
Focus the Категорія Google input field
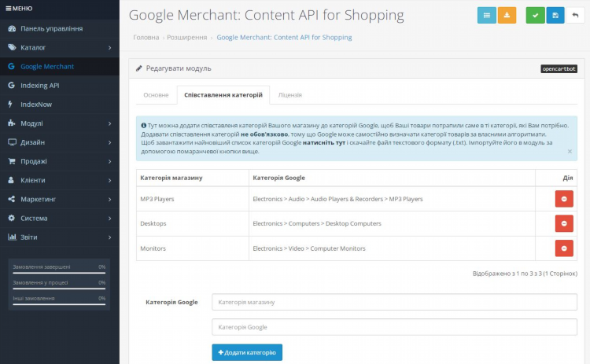tap(394, 327)
